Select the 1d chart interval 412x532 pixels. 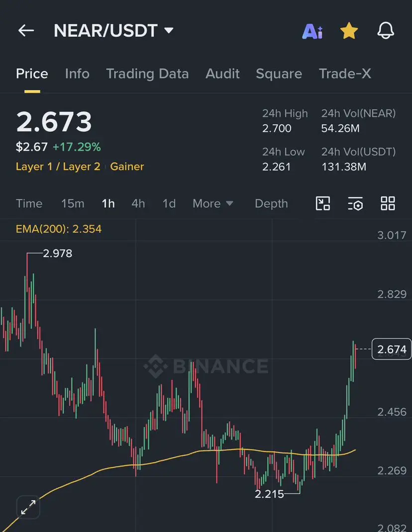(169, 203)
